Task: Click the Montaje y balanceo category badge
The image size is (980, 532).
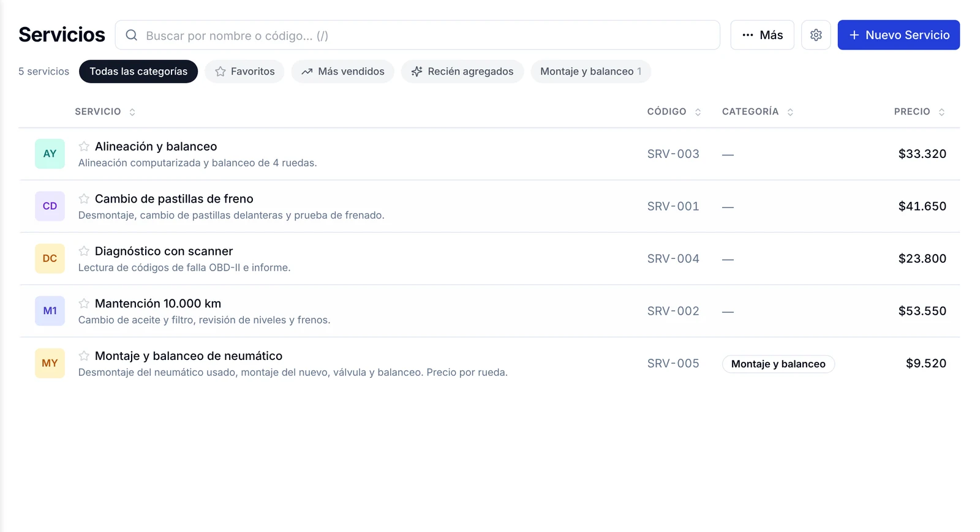Action: (778, 364)
